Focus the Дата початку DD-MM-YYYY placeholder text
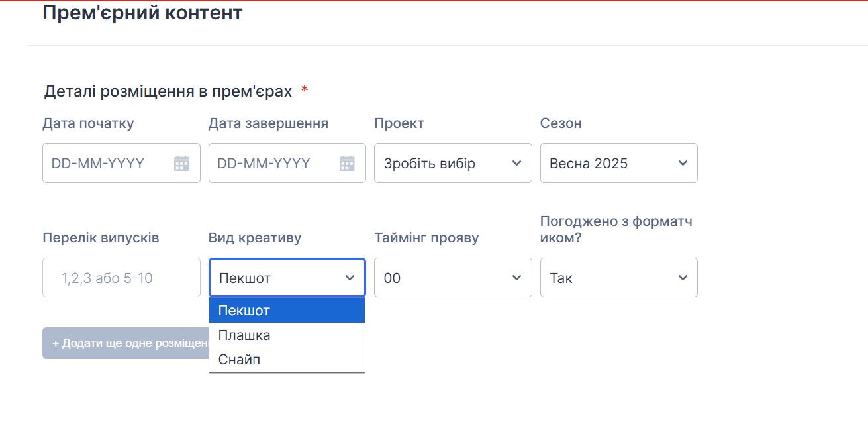 (x=98, y=164)
